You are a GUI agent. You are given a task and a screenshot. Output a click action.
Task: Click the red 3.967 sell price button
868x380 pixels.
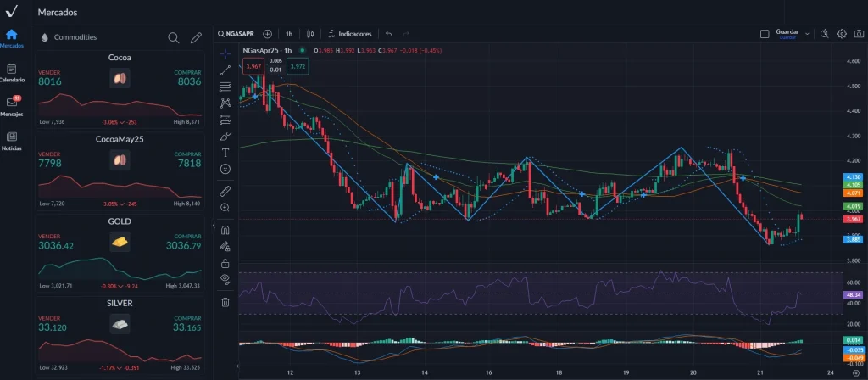tap(253, 66)
